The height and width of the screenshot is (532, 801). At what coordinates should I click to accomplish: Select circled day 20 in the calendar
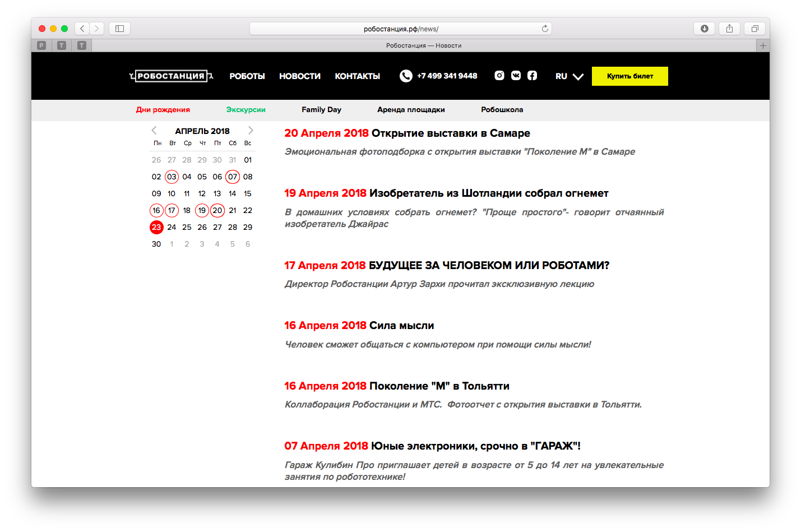(217, 210)
